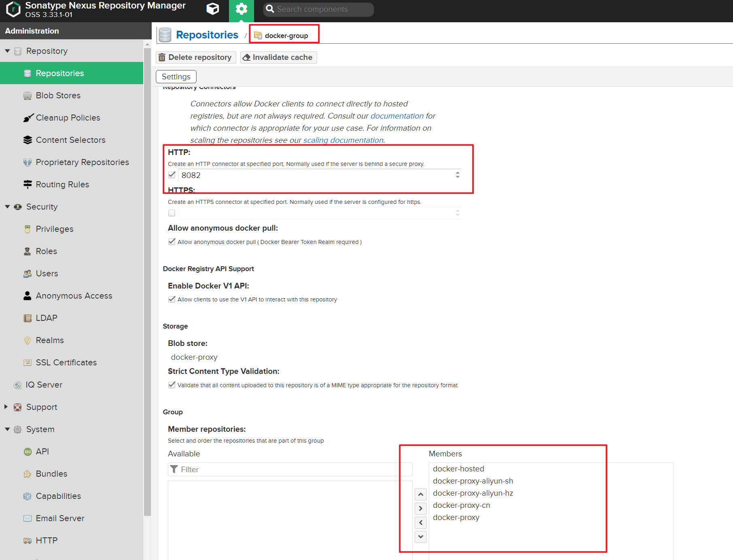The width and height of the screenshot is (733, 560).
Task: Remove member with left arrow button
Action: 421,523
